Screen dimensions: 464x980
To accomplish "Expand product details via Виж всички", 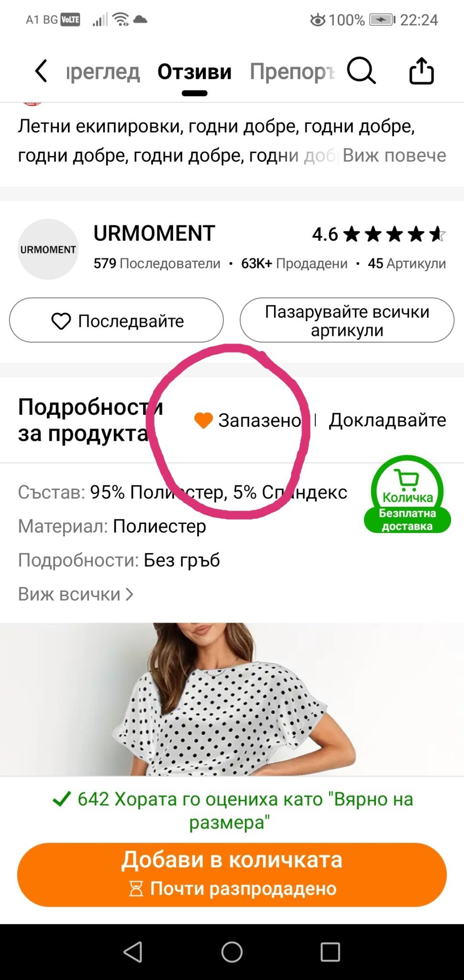I will (76, 594).
